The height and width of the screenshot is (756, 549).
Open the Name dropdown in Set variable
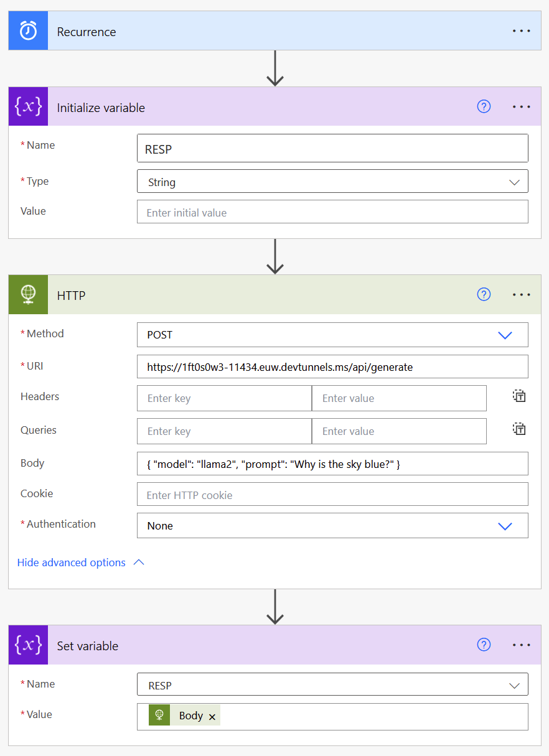pyautogui.click(x=514, y=684)
